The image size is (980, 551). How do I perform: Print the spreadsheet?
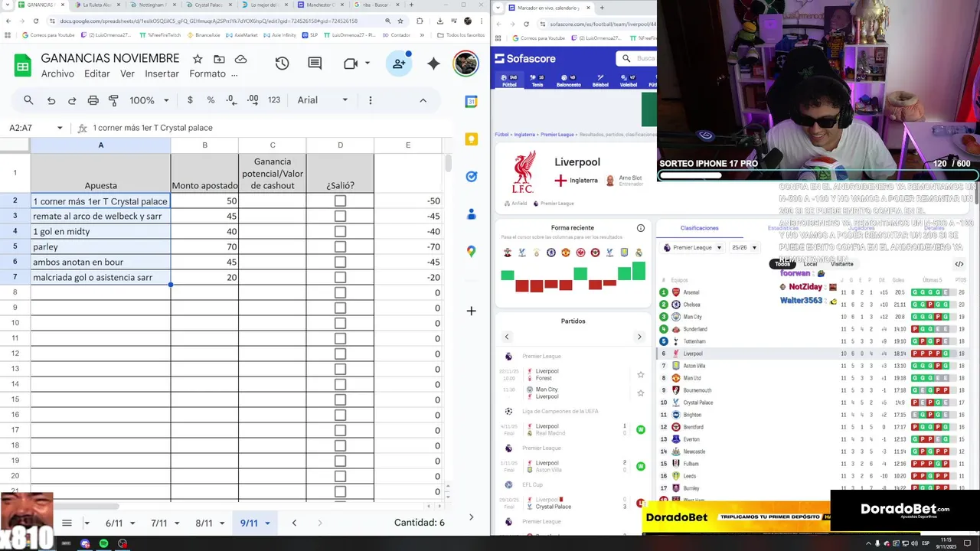[x=93, y=100]
